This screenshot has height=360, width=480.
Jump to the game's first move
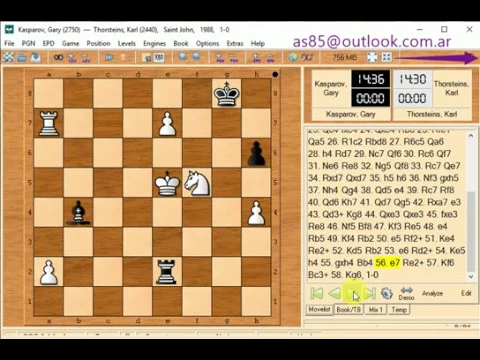317,293
